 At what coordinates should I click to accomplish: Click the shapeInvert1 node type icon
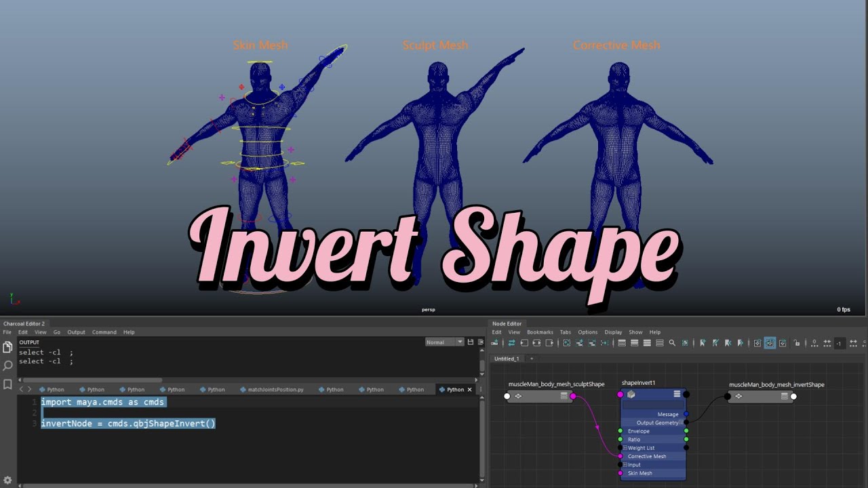pyautogui.click(x=631, y=394)
